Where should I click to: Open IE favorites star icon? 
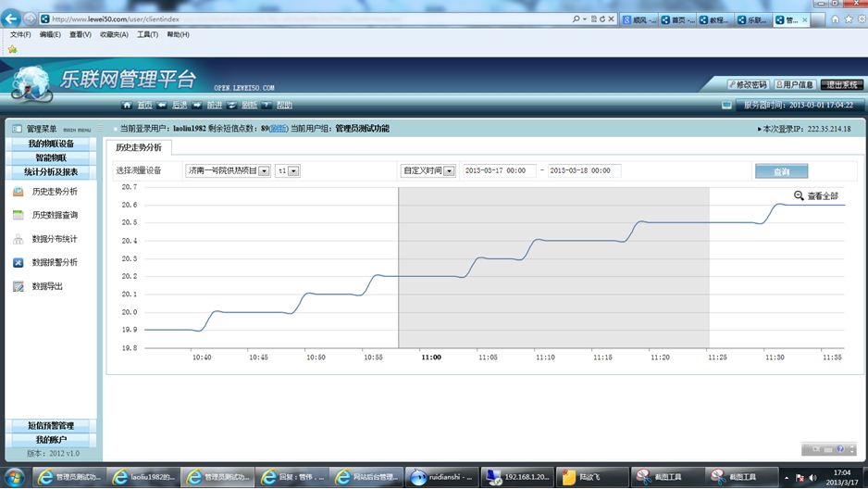(13, 49)
